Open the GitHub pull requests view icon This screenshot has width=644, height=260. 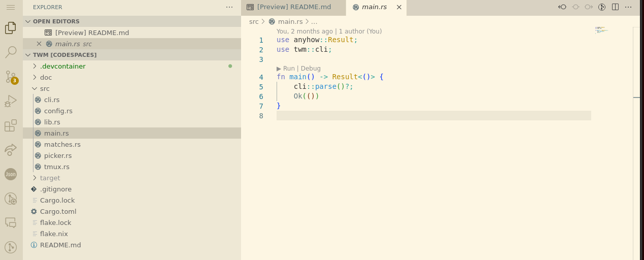tap(11, 199)
